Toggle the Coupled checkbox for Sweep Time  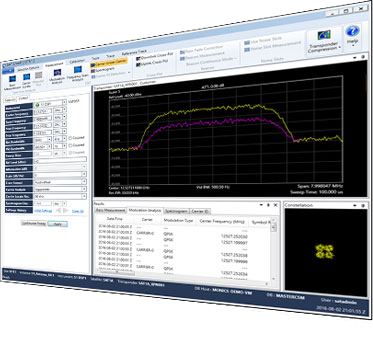coord(70,152)
